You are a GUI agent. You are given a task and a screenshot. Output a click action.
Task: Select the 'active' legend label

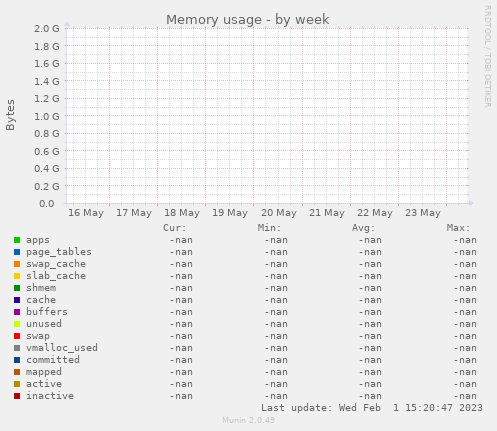coord(44,384)
